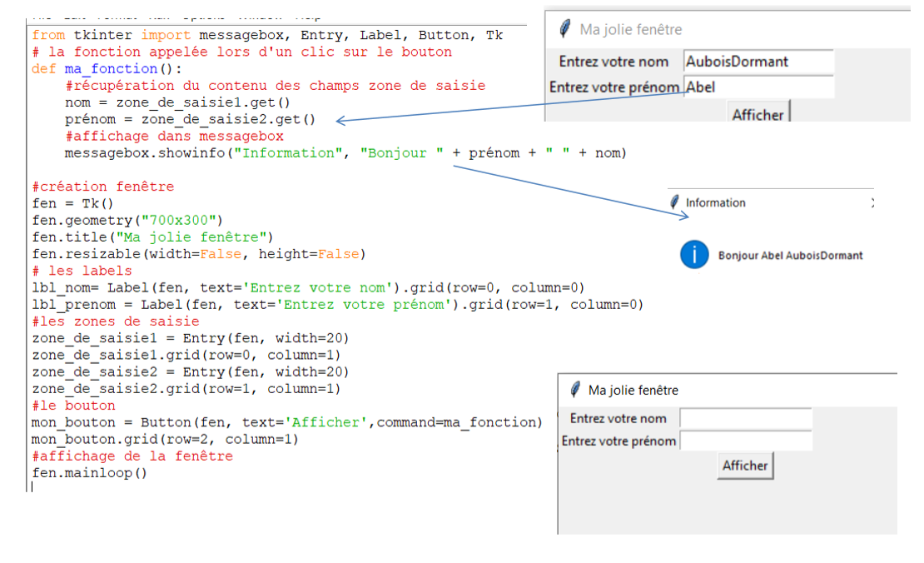This screenshot has width=924, height=563.
Task: Focus the empty "Entrez votre nom" entry field
Action: 745,419
